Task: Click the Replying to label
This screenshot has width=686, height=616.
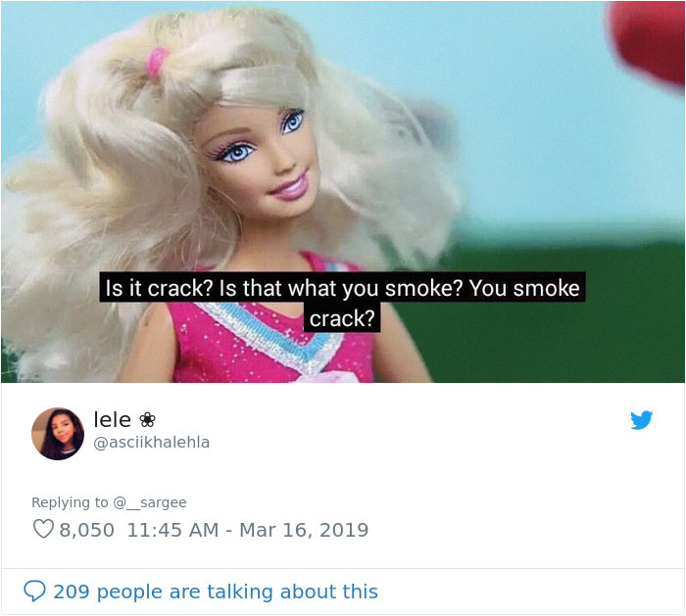Action: (70, 502)
